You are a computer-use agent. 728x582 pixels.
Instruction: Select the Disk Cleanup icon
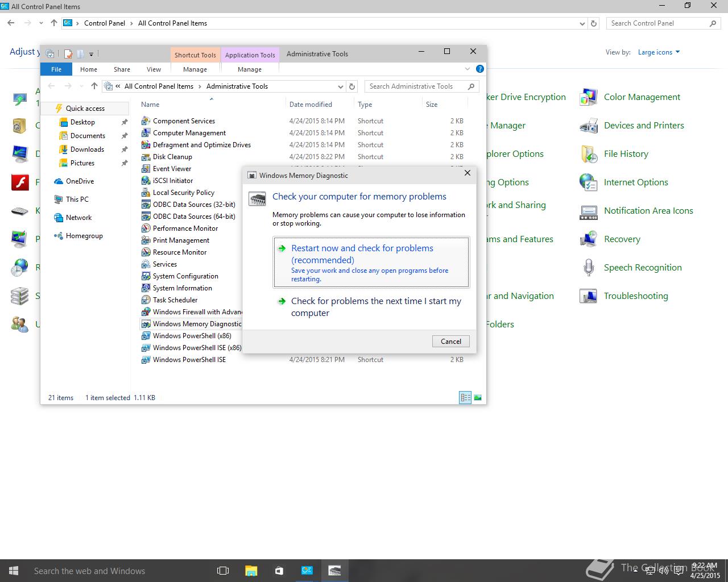[146, 157]
